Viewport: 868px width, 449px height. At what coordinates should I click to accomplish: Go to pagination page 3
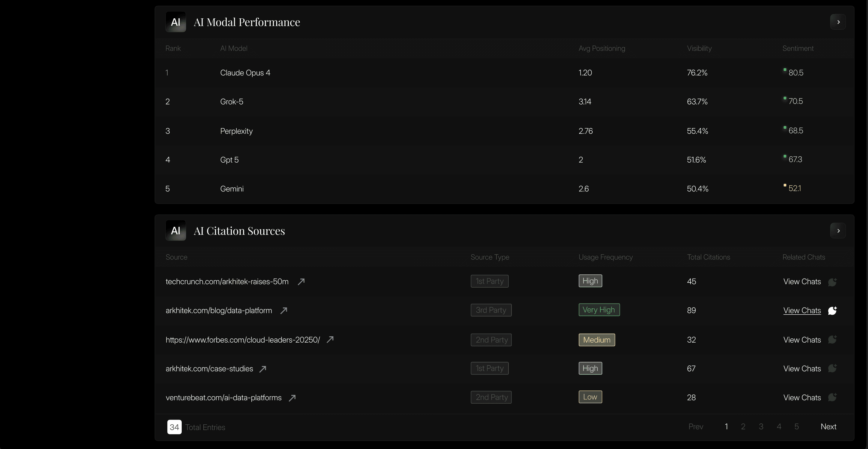(x=761, y=427)
